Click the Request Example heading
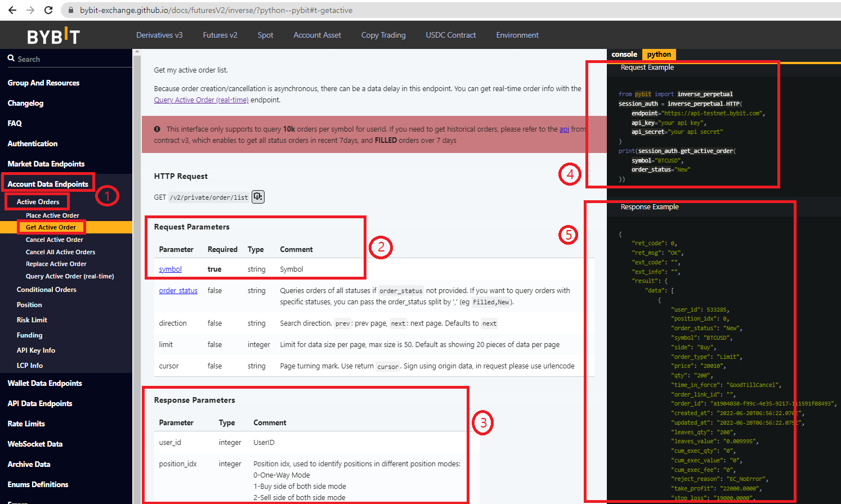The image size is (841, 504). [x=647, y=67]
